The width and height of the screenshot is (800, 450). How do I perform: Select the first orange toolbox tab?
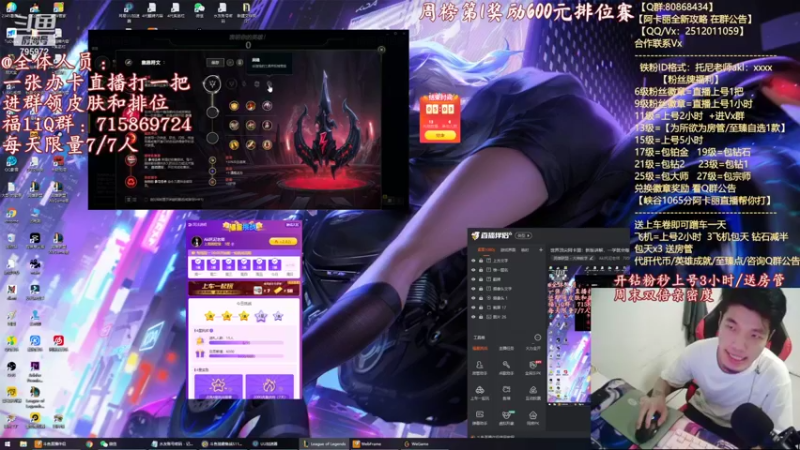coord(480,348)
